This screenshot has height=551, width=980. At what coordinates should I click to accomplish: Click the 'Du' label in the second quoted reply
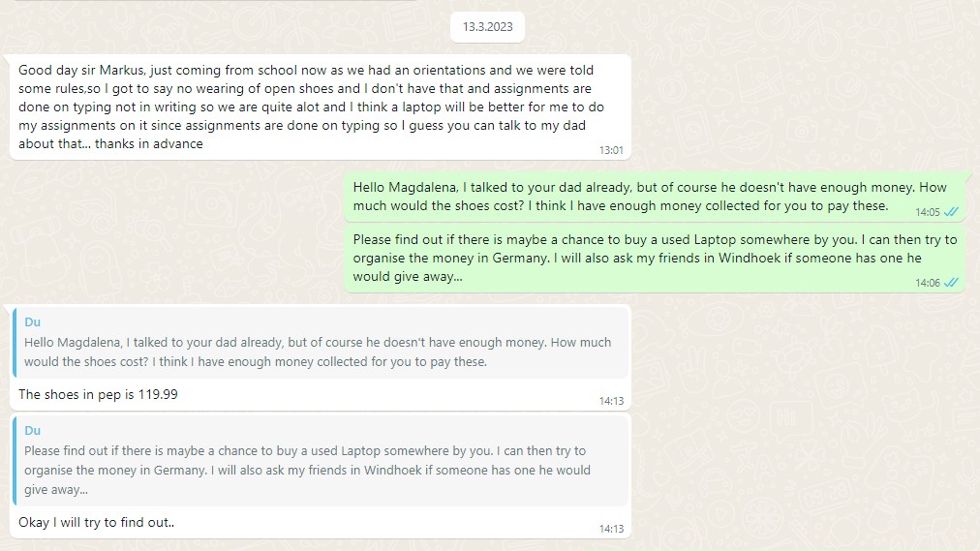tap(32, 431)
